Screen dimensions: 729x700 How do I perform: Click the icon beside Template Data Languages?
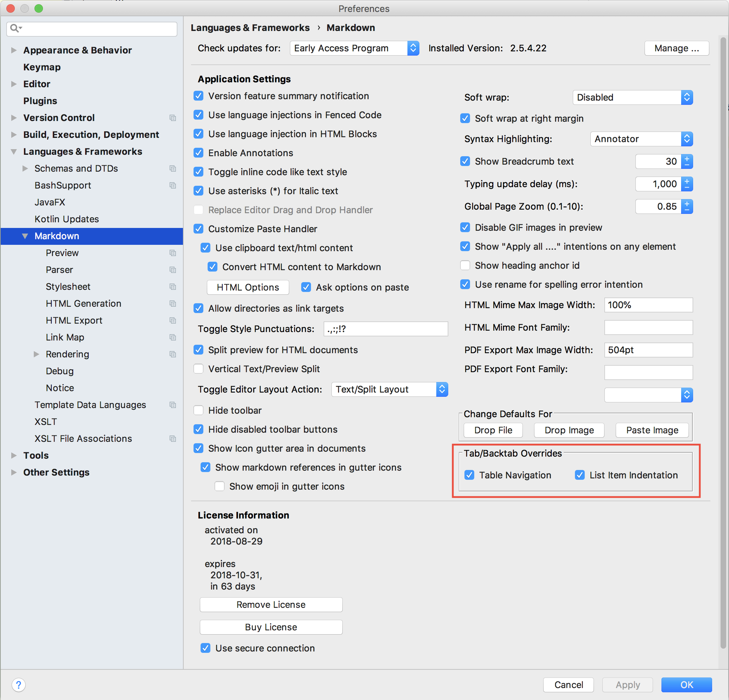pos(173,405)
